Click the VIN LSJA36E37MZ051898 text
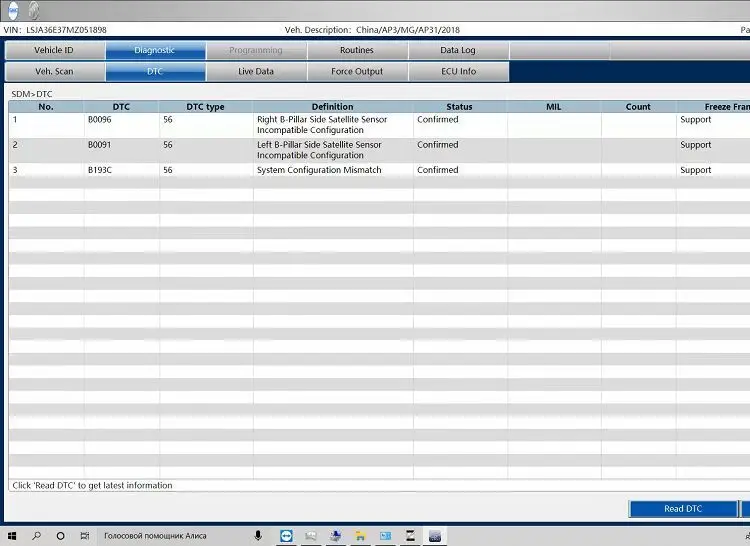The height and width of the screenshot is (546, 750). [55, 30]
